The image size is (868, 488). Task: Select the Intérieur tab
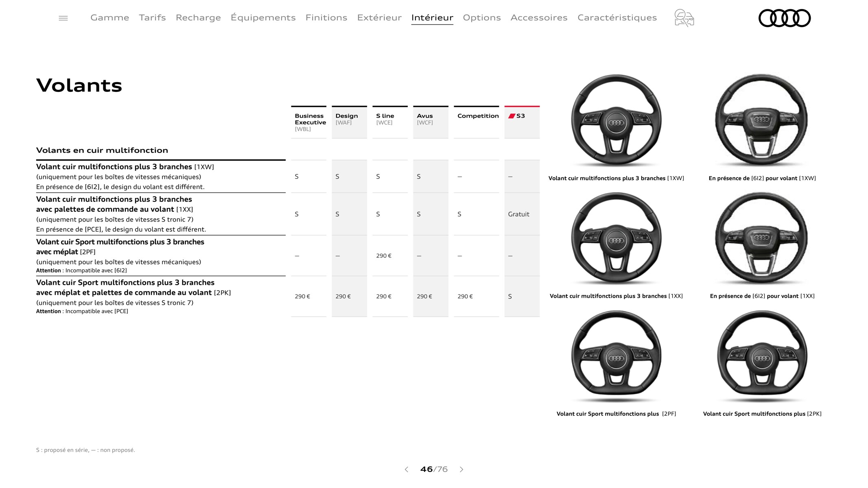(x=432, y=17)
